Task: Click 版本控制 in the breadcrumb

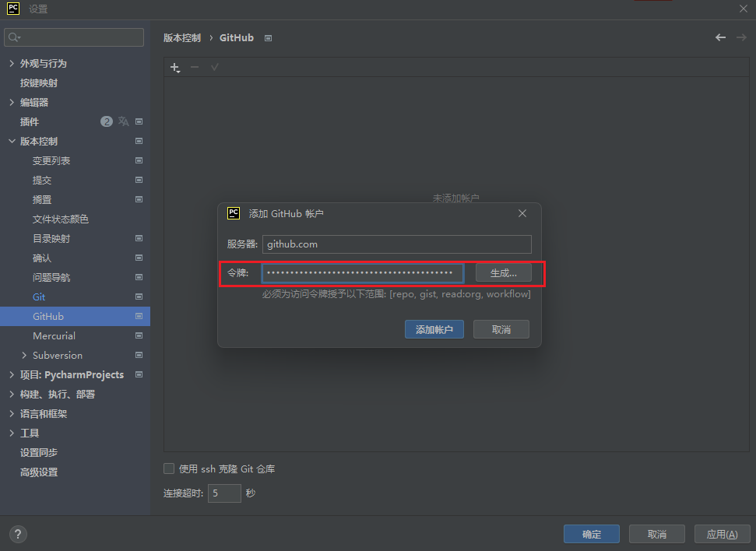Action: [x=181, y=37]
